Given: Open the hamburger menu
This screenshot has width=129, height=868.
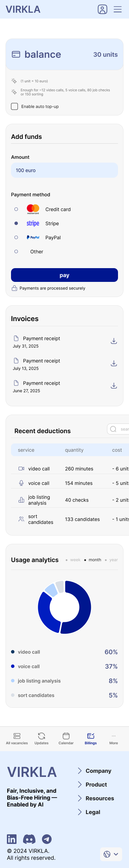Looking at the screenshot, I should (x=118, y=9).
